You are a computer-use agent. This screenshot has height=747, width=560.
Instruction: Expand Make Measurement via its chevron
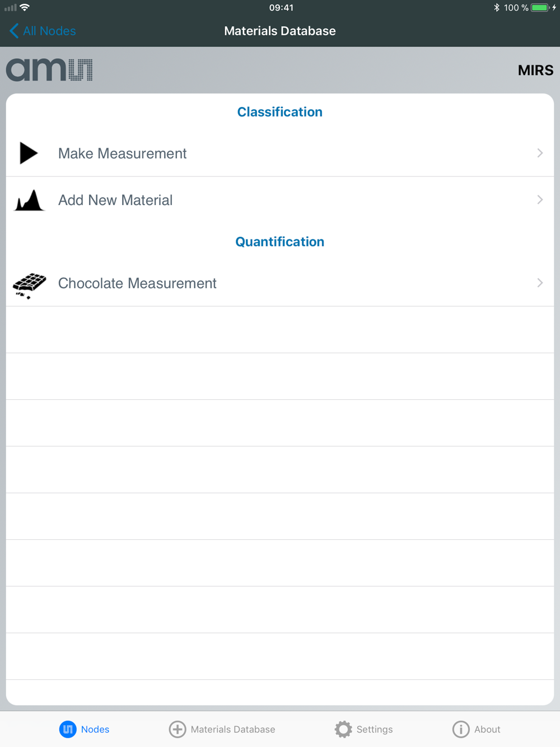click(x=540, y=153)
